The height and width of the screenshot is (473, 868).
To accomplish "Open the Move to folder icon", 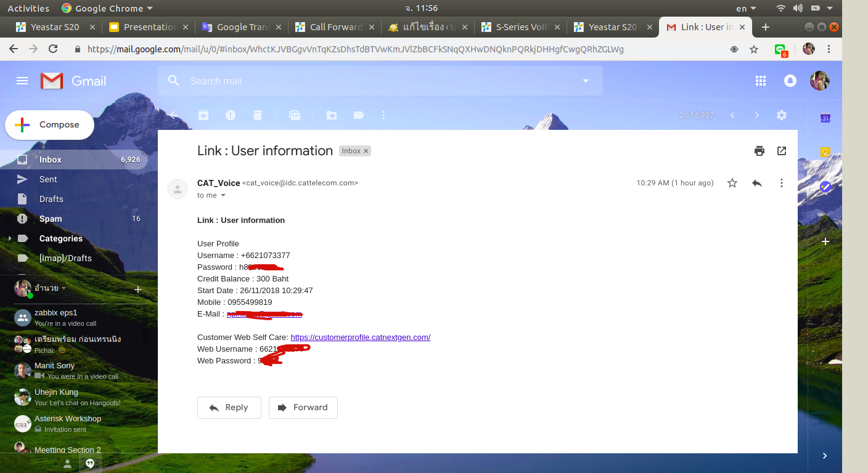I will pyautogui.click(x=332, y=115).
